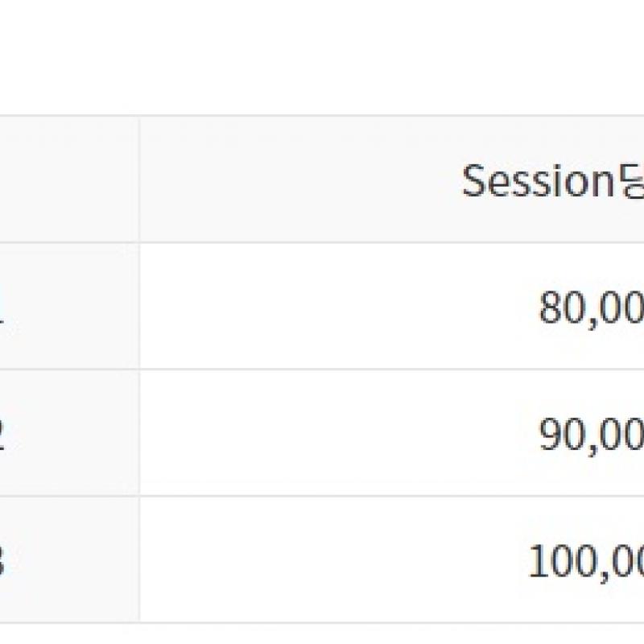
Task: Click the vertical divider left of the 80,00 cell
Action: pyautogui.click(x=139, y=306)
